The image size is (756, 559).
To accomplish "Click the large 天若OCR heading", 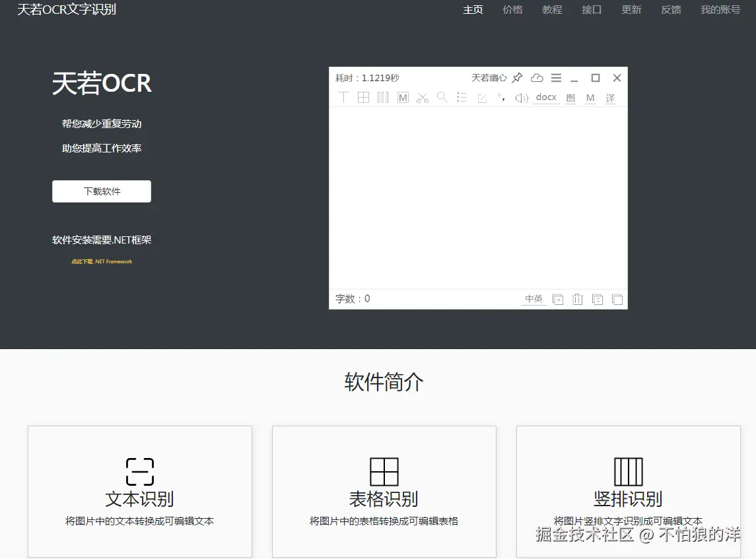I will coord(102,83).
